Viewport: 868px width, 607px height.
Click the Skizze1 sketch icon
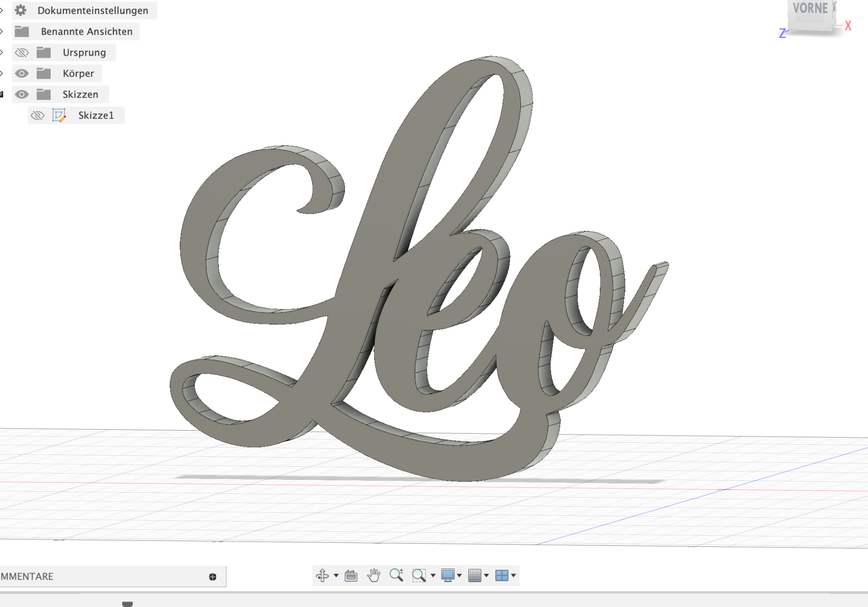coord(59,115)
